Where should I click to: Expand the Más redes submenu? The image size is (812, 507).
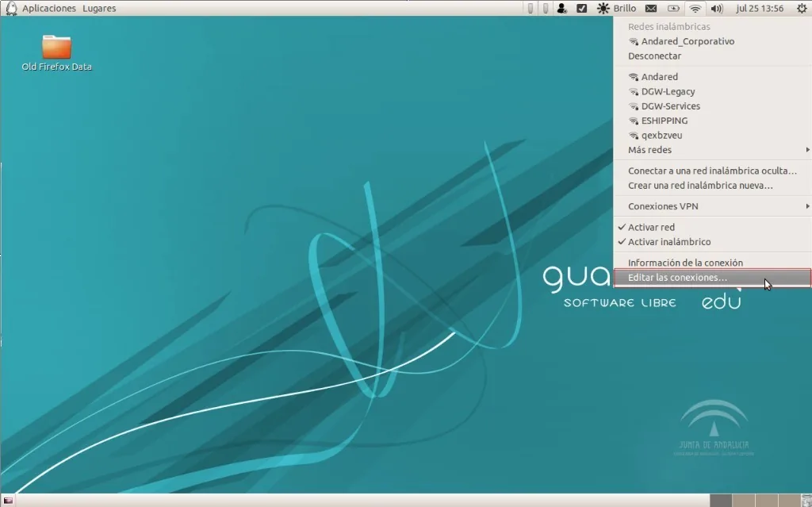click(712, 150)
